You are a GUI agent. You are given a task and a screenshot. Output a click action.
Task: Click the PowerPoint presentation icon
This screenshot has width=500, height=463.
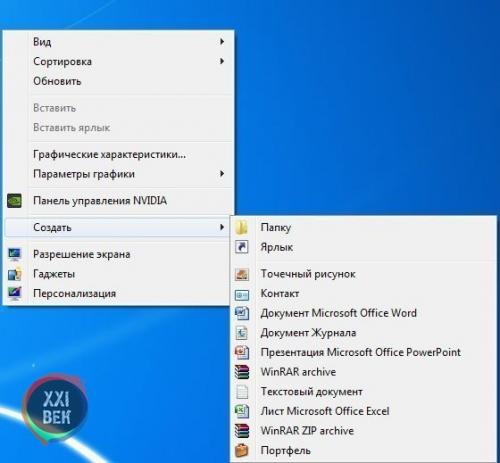242,352
